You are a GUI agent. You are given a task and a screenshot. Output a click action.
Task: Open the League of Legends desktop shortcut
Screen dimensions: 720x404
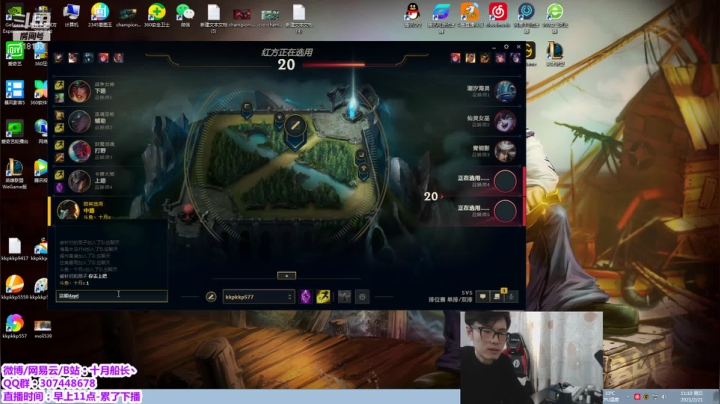click(555, 54)
